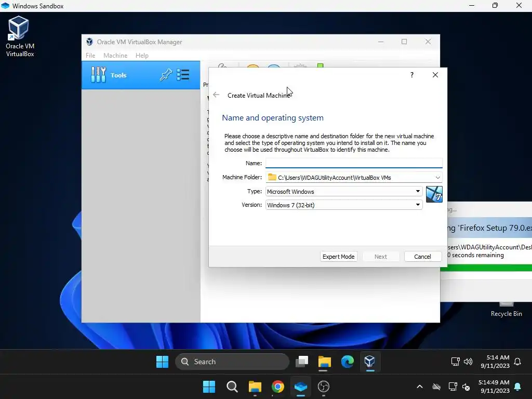
Task: Open the OBS Studio host taskbar icon
Action: pos(323,387)
